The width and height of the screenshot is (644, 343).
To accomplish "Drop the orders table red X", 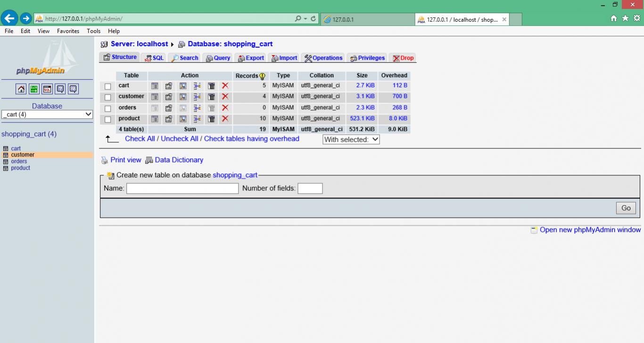I will 225,108.
